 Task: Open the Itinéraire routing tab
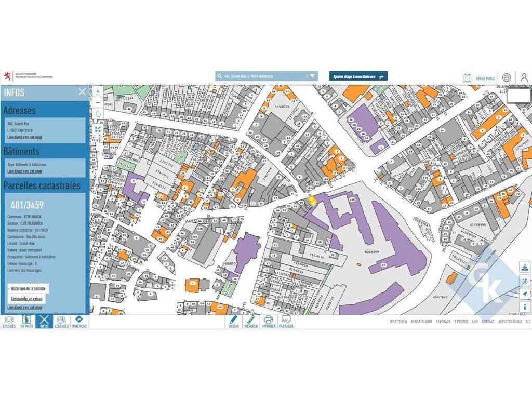click(79, 322)
